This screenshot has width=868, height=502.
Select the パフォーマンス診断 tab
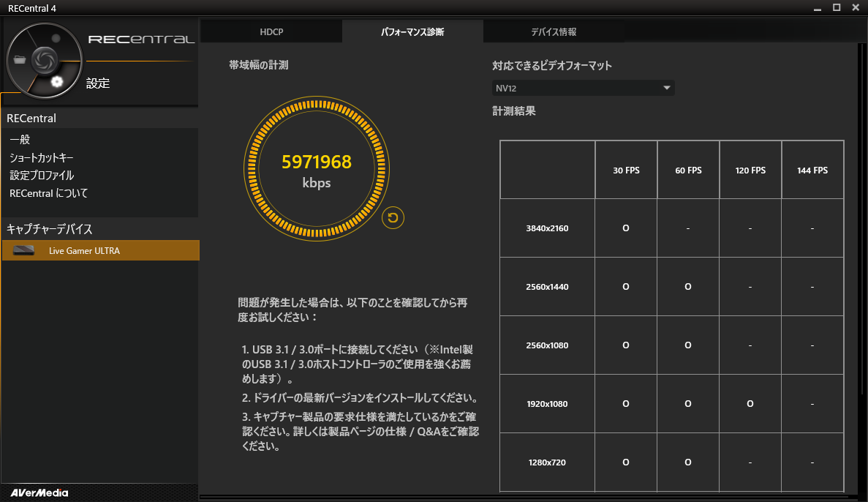(412, 31)
